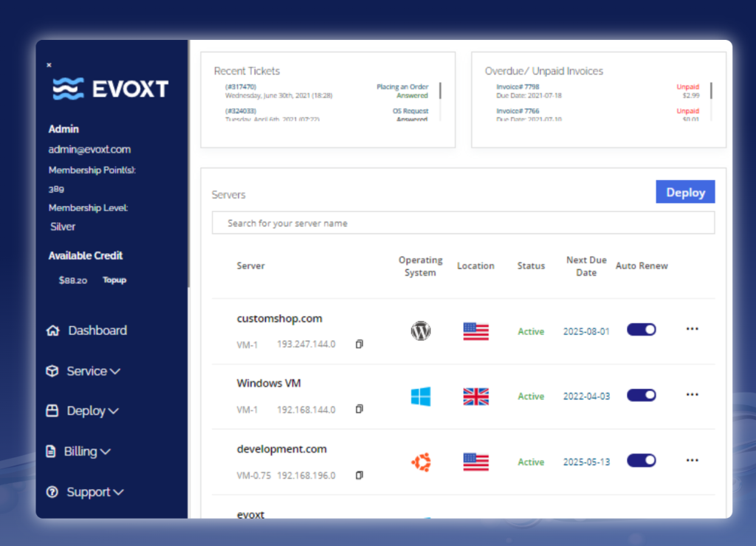Copy IP address 192.168.196.0

coord(360,475)
